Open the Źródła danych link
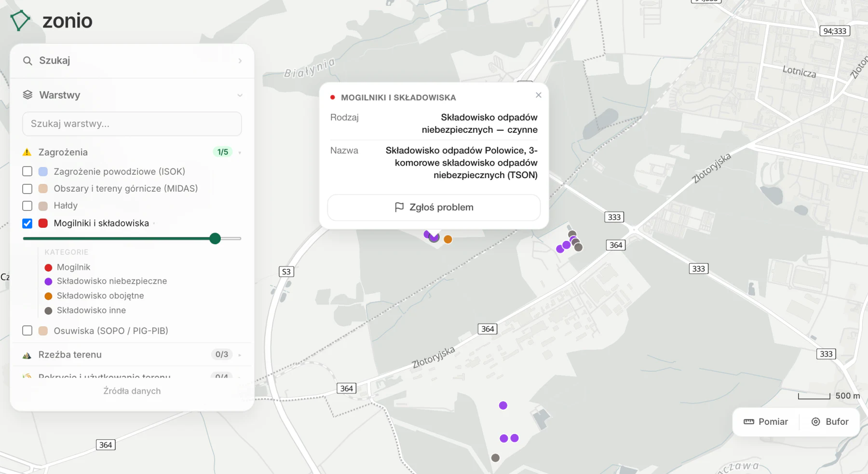This screenshot has width=868, height=474. [132, 391]
